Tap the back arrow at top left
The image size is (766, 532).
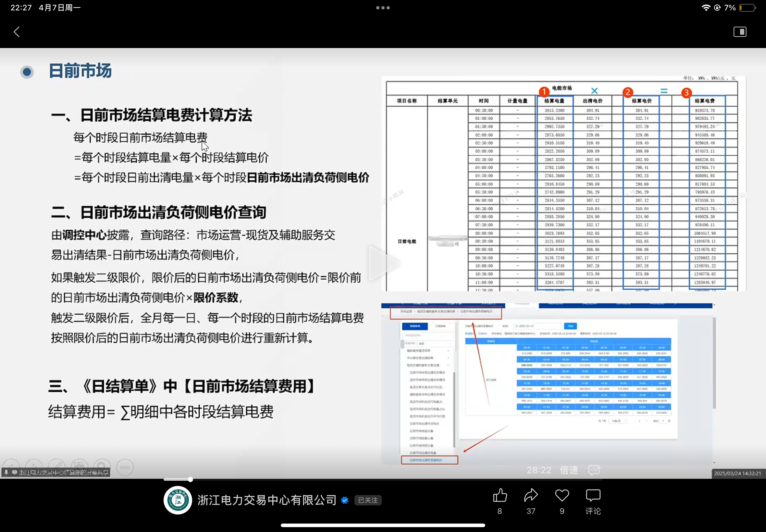click(x=17, y=32)
